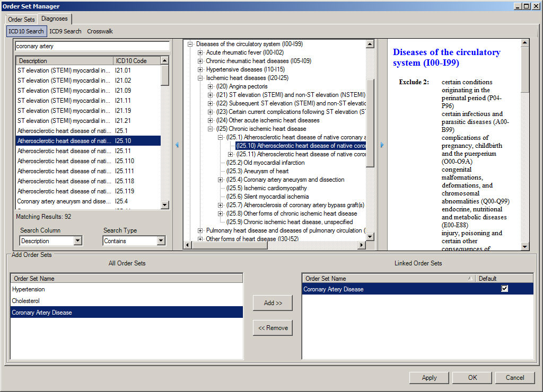Click the Add >> button
Image resolution: width=543 pixels, height=392 pixels.
[273, 303]
